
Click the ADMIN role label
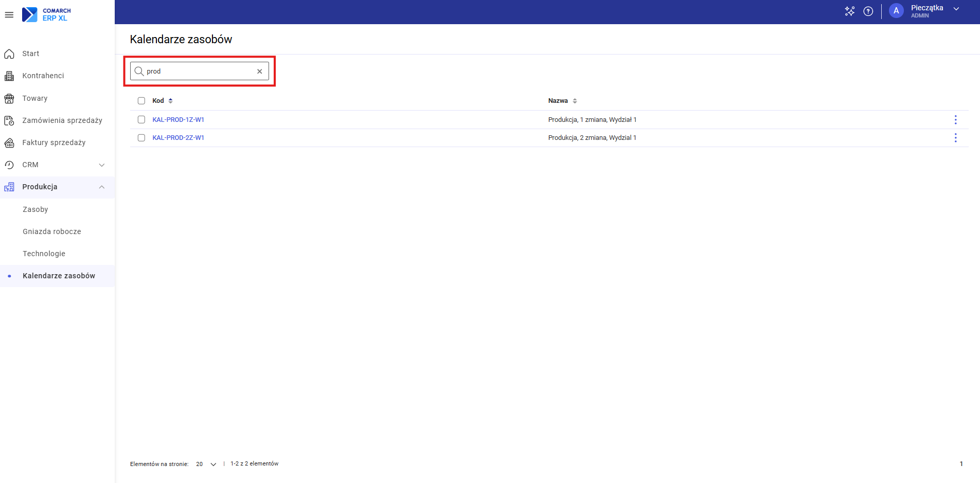click(920, 16)
